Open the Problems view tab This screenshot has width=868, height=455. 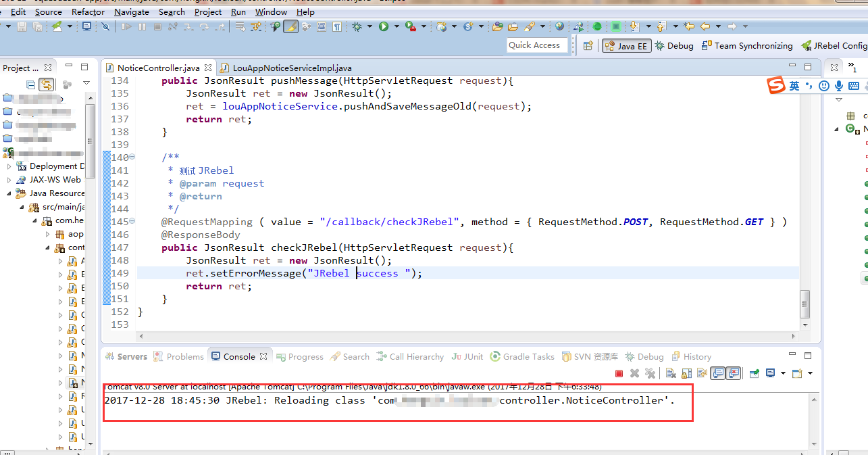click(x=179, y=356)
